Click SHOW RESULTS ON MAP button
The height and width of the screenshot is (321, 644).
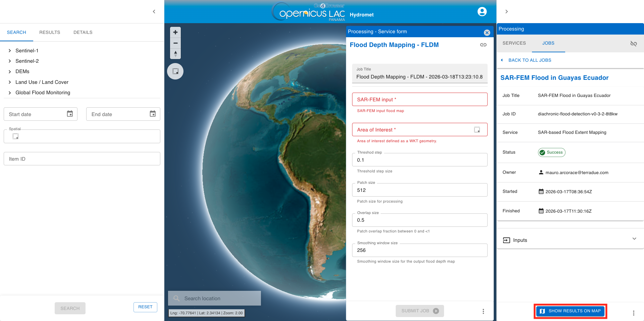pos(571,311)
